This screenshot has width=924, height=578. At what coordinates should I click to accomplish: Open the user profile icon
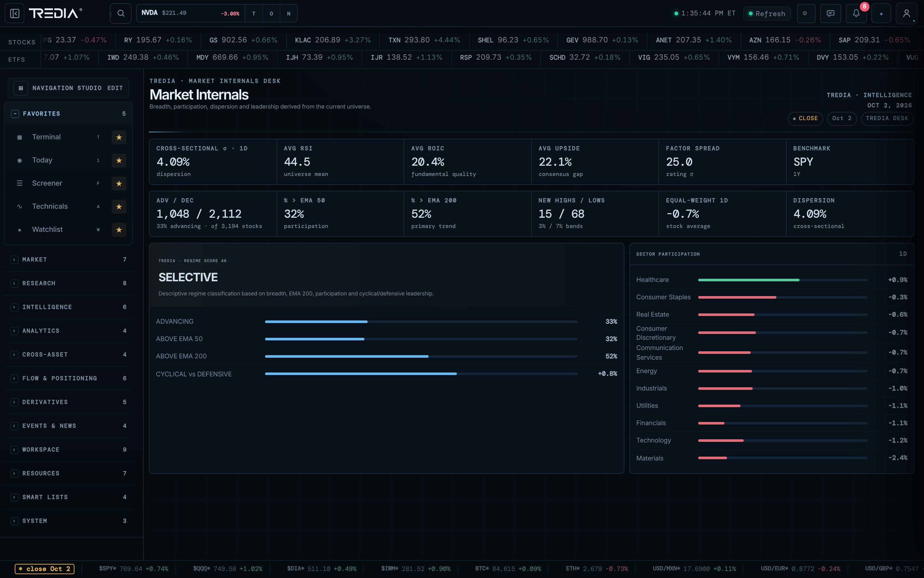click(906, 13)
